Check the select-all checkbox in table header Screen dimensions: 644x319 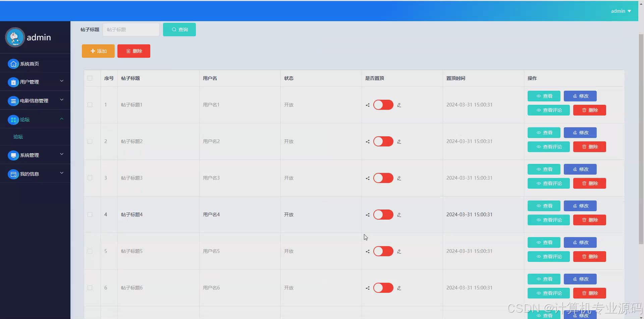[90, 78]
